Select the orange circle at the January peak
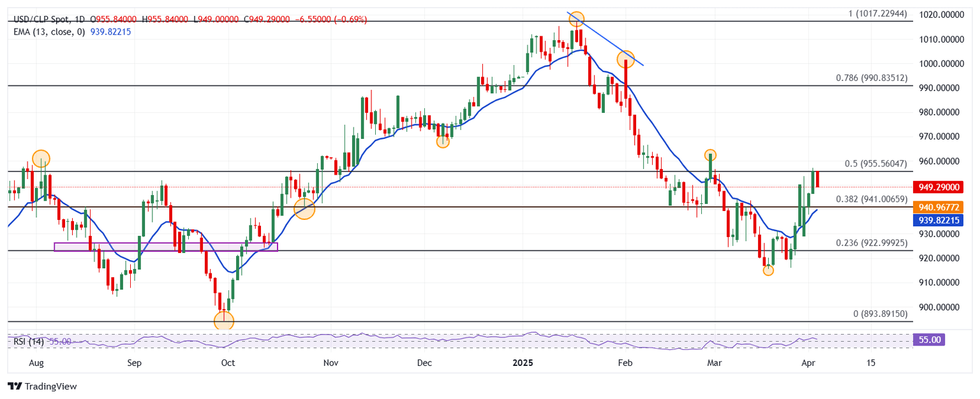980x399 pixels. click(x=576, y=19)
